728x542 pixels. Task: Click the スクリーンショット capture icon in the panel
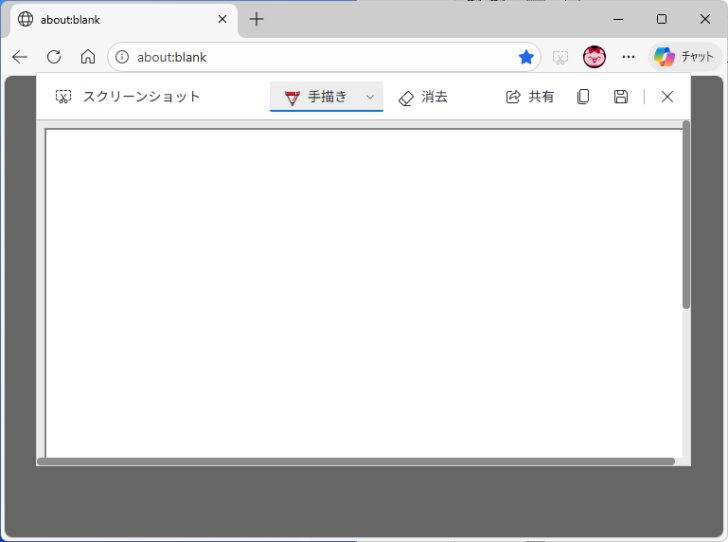(63, 97)
